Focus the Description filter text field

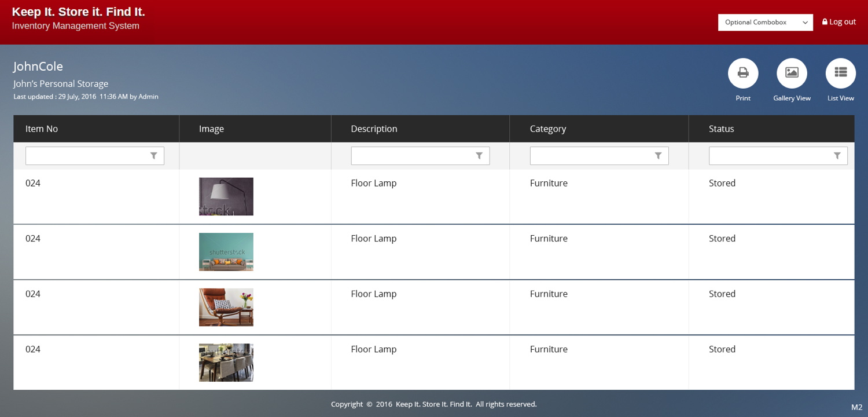pos(412,156)
